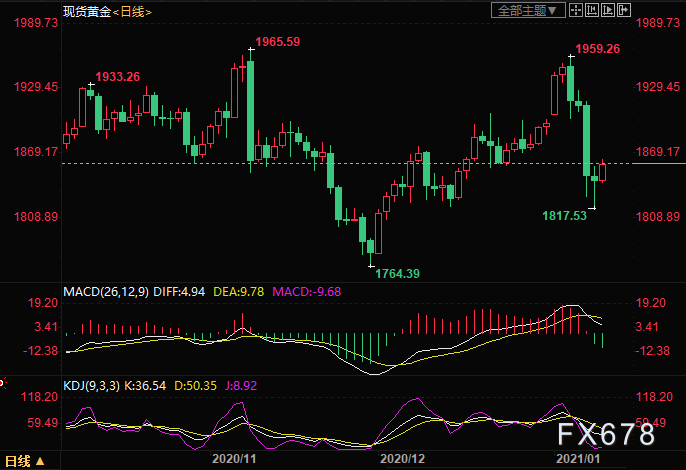Click the 1965.59 high price marker
The height and width of the screenshot is (470, 686).
(277, 42)
